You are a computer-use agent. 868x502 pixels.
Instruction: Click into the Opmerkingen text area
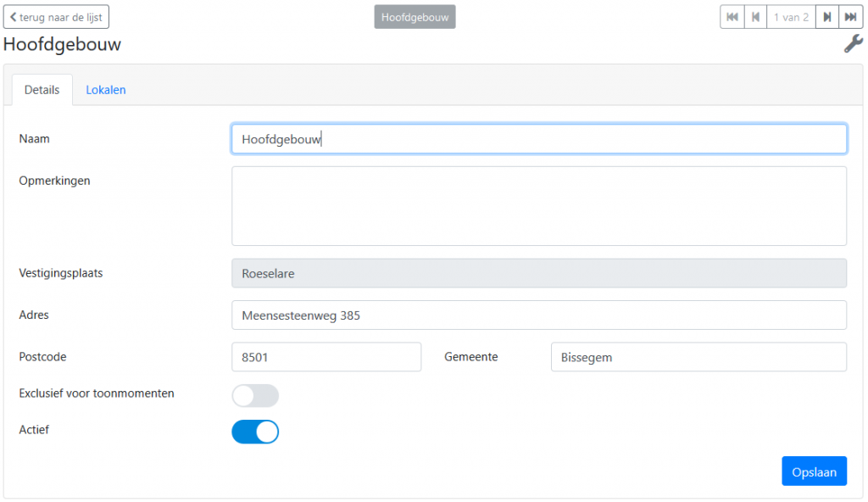539,206
